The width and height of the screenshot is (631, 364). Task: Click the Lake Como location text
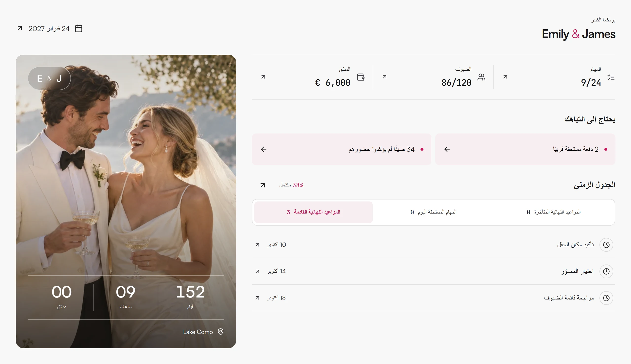click(198, 332)
